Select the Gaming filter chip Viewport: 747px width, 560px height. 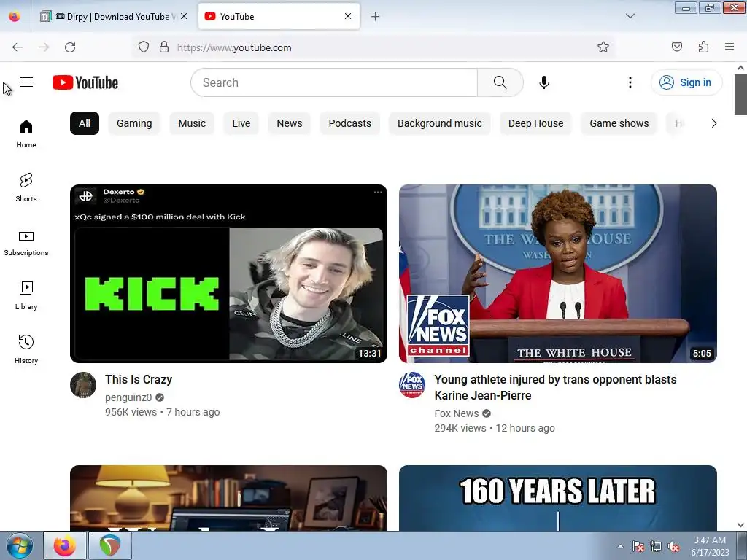pos(134,123)
